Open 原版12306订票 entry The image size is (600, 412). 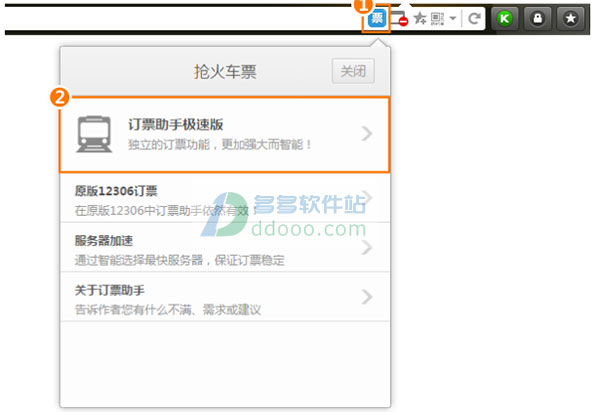click(x=225, y=198)
